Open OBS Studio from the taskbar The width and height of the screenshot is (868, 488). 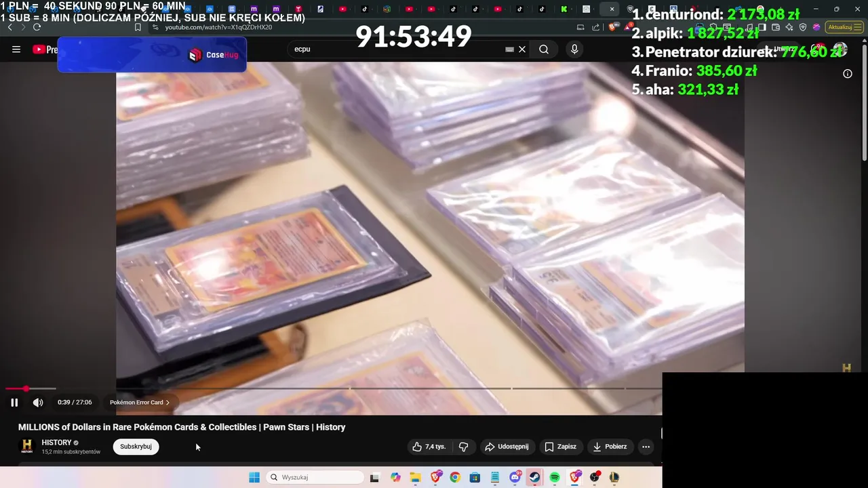pos(595,477)
